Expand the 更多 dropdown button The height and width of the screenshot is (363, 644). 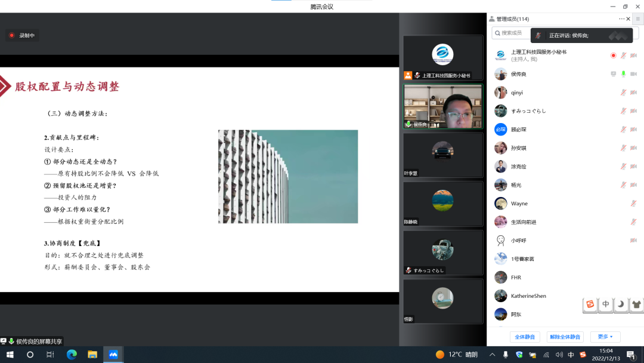(605, 337)
